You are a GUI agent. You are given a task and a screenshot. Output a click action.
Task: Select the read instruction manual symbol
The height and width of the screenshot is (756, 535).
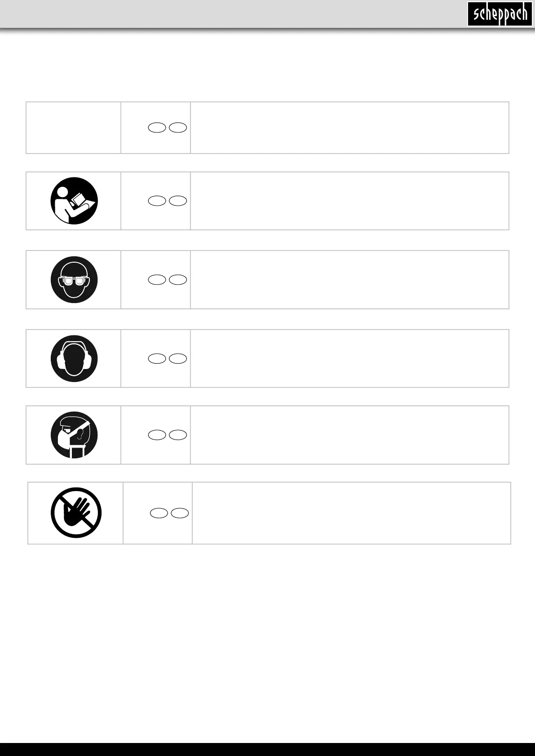pos(74,201)
